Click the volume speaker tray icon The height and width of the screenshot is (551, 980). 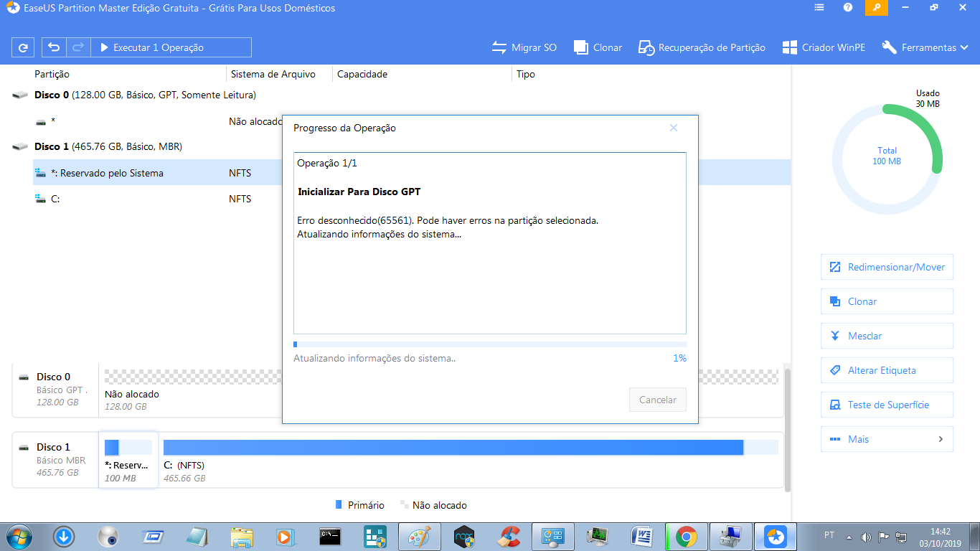tap(866, 537)
